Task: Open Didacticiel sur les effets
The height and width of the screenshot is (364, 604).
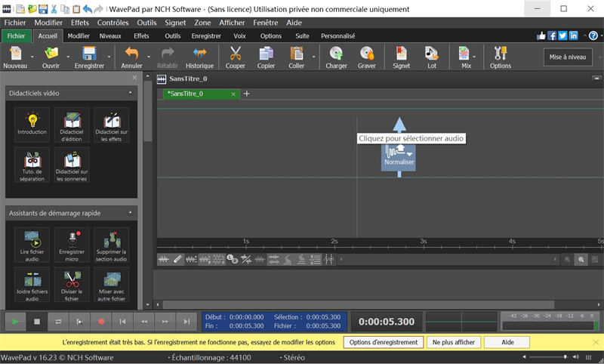Action: tap(111, 125)
